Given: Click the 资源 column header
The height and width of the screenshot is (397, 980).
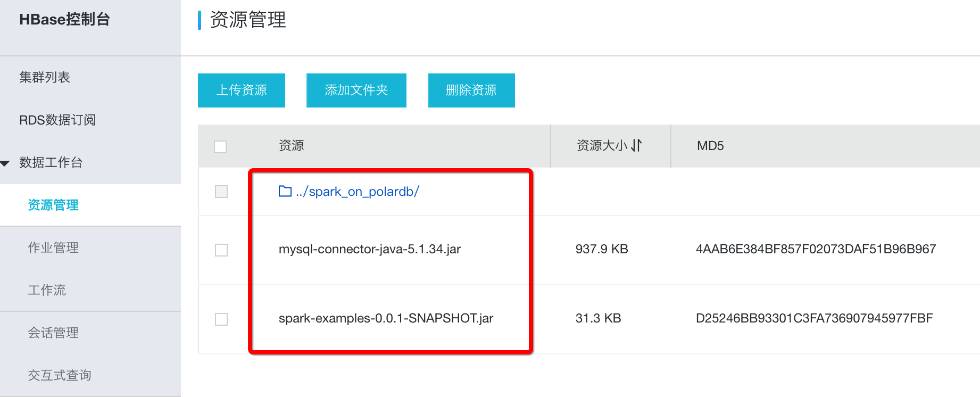Looking at the screenshot, I should tap(292, 145).
